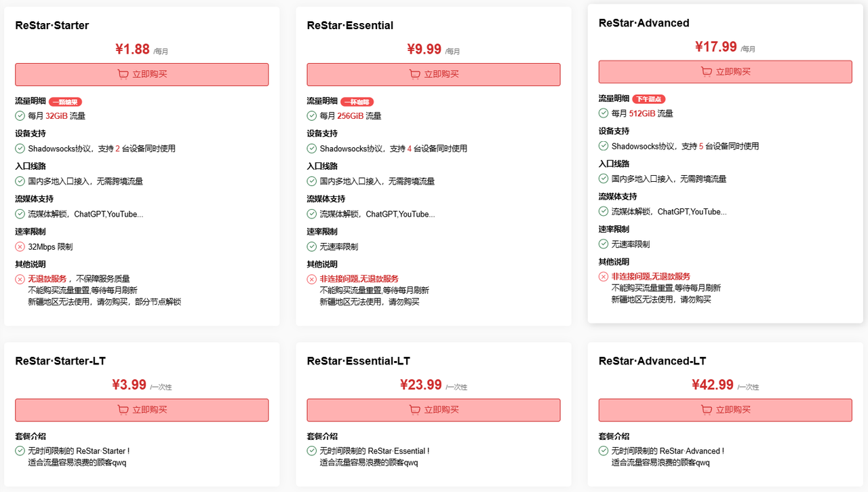Click the red 512GiB value
868x492 pixels.
pyautogui.click(x=642, y=113)
